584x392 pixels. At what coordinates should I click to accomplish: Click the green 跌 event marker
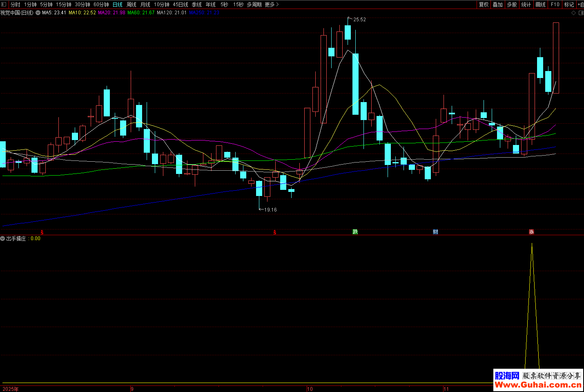[355, 232]
